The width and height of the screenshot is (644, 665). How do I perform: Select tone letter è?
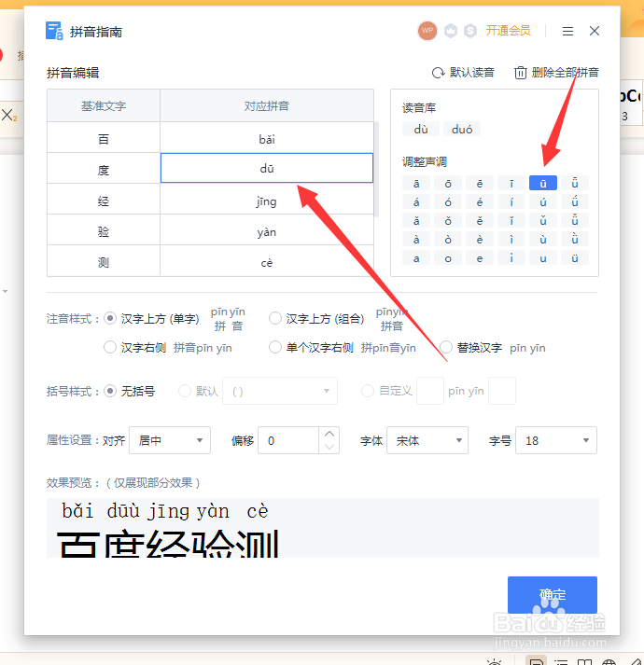tap(480, 239)
